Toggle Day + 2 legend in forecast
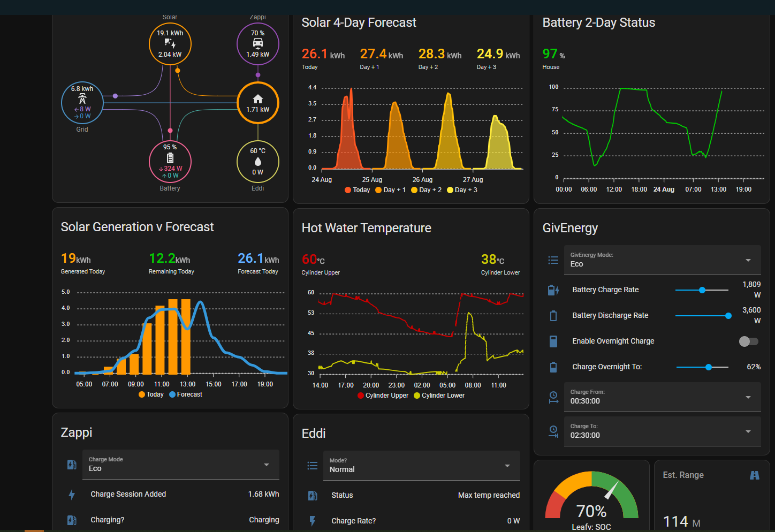 coord(427,190)
